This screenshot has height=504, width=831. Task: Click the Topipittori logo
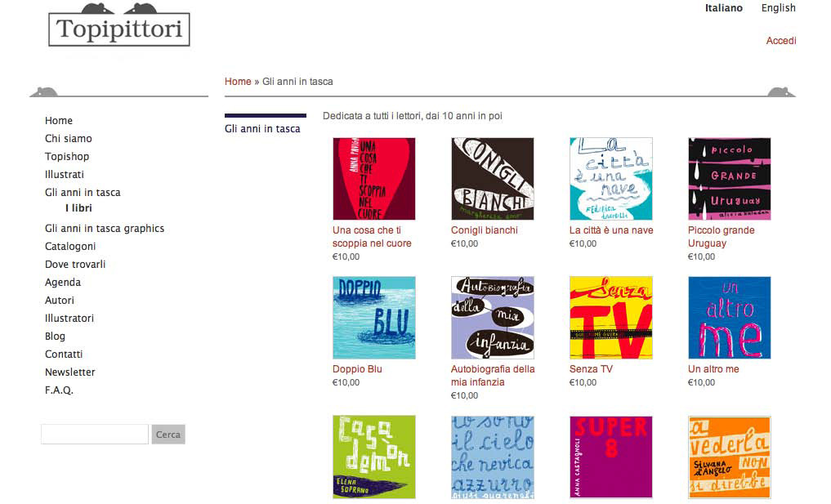[x=119, y=25]
